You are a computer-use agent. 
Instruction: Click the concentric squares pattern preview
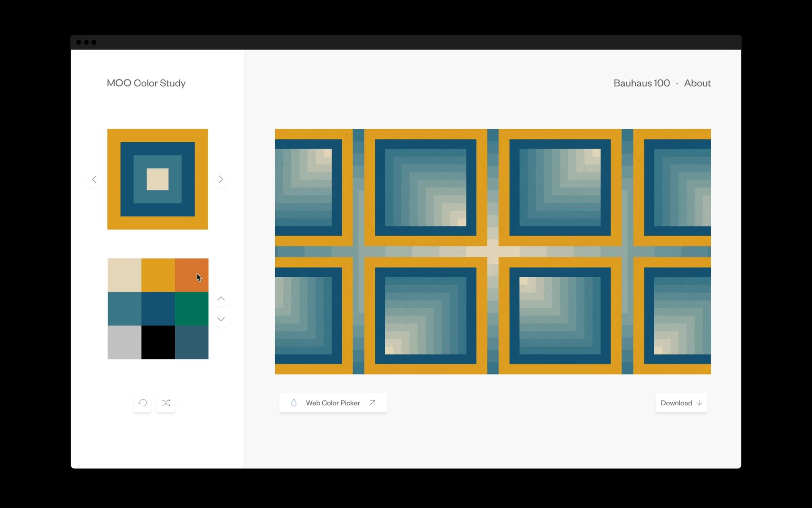click(157, 179)
